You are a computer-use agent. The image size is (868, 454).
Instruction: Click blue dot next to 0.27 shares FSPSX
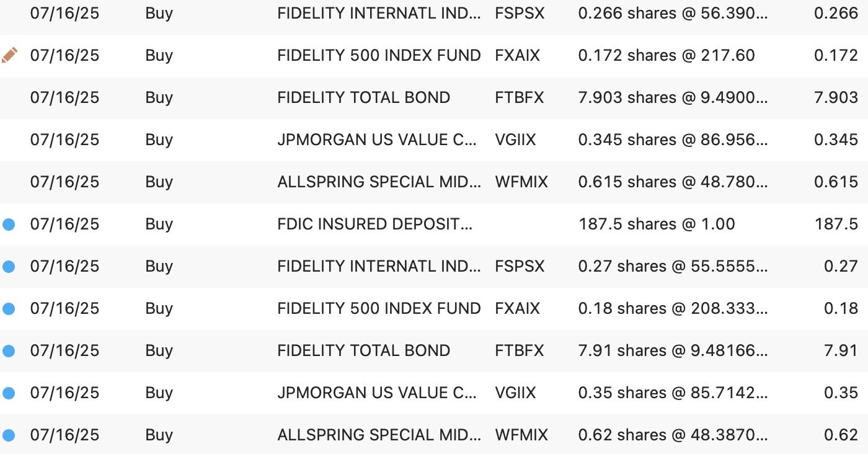(x=9, y=267)
